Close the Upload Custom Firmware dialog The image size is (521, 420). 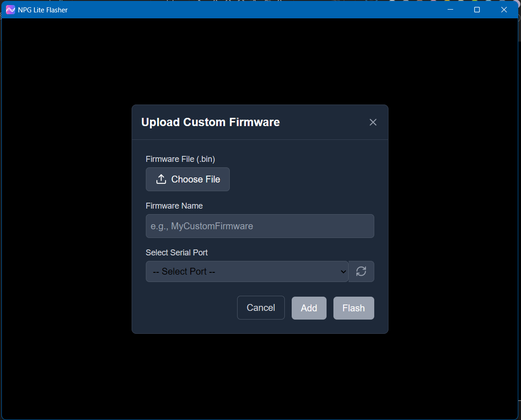click(373, 122)
